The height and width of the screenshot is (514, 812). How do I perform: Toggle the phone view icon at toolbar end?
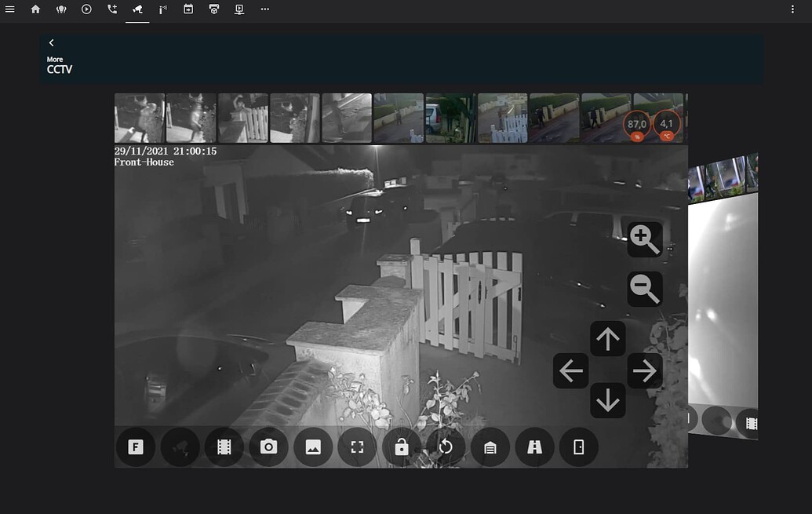coord(579,447)
